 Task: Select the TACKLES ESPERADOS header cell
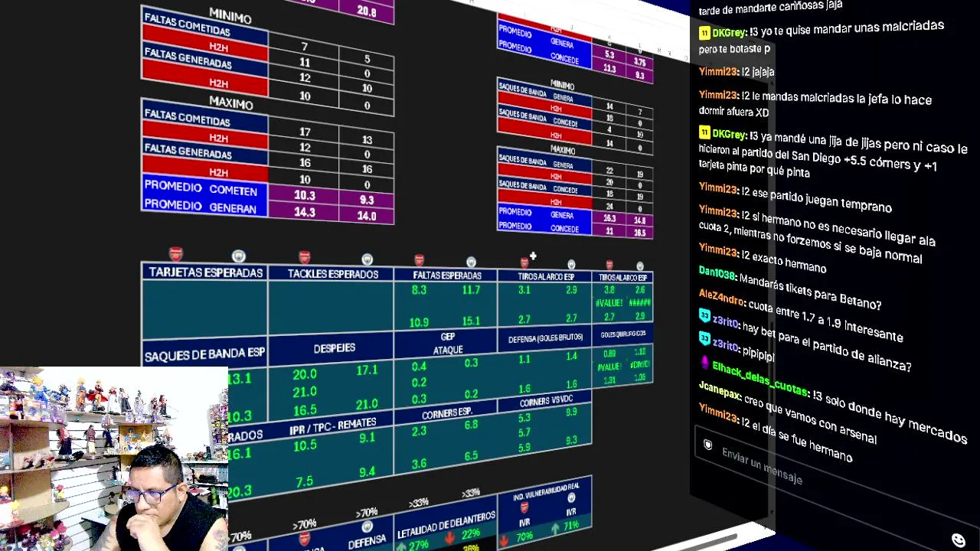(332, 274)
